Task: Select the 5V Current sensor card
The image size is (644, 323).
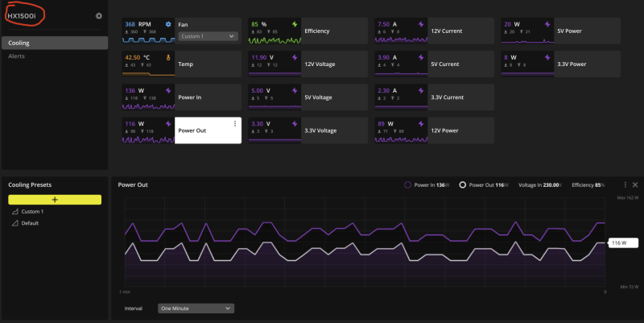Action: (435, 64)
